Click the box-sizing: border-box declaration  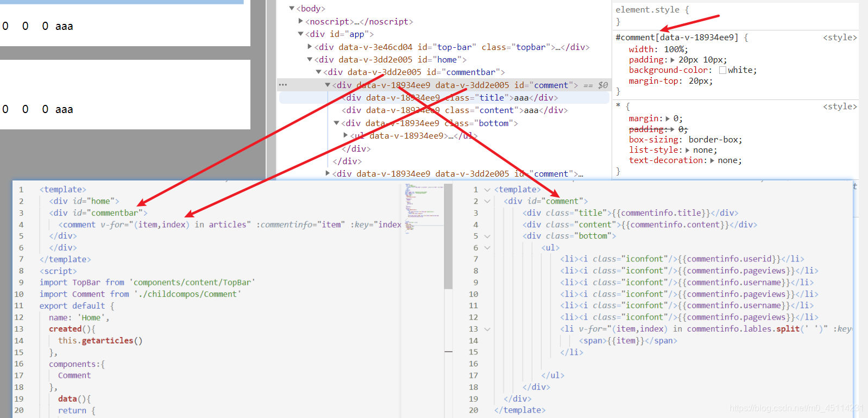pos(685,140)
